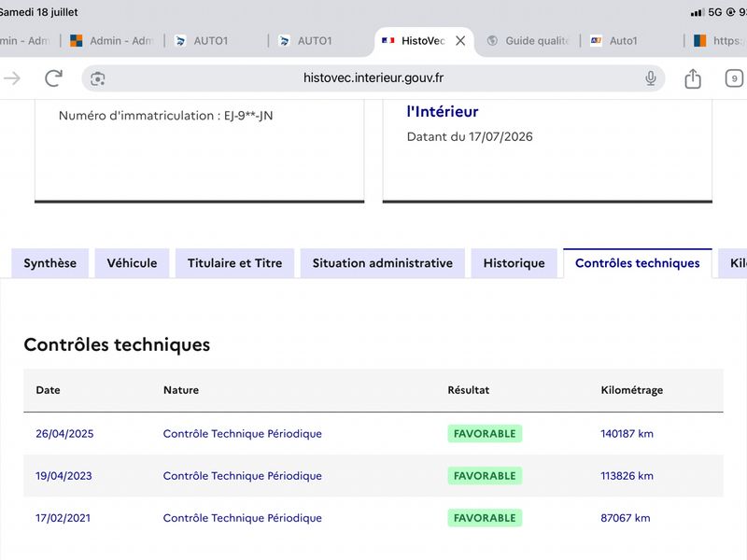Image resolution: width=747 pixels, height=560 pixels.
Task: Click FAVORABLE badge for the 19/04/2023 row
Action: click(x=485, y=476)
